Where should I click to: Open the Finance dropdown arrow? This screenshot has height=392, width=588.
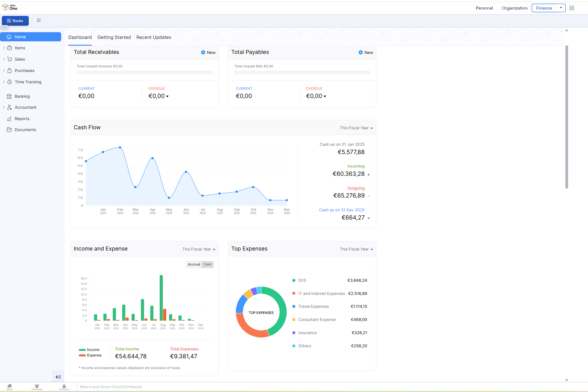coord(561,8)
